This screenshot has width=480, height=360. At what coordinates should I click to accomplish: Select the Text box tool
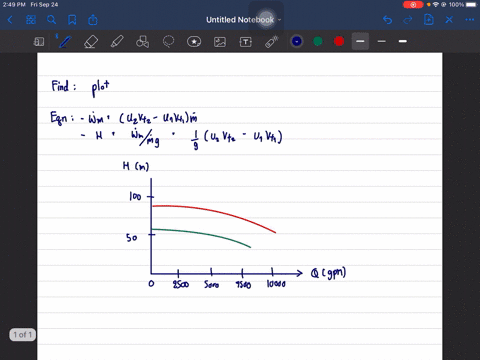coord(246,42)
